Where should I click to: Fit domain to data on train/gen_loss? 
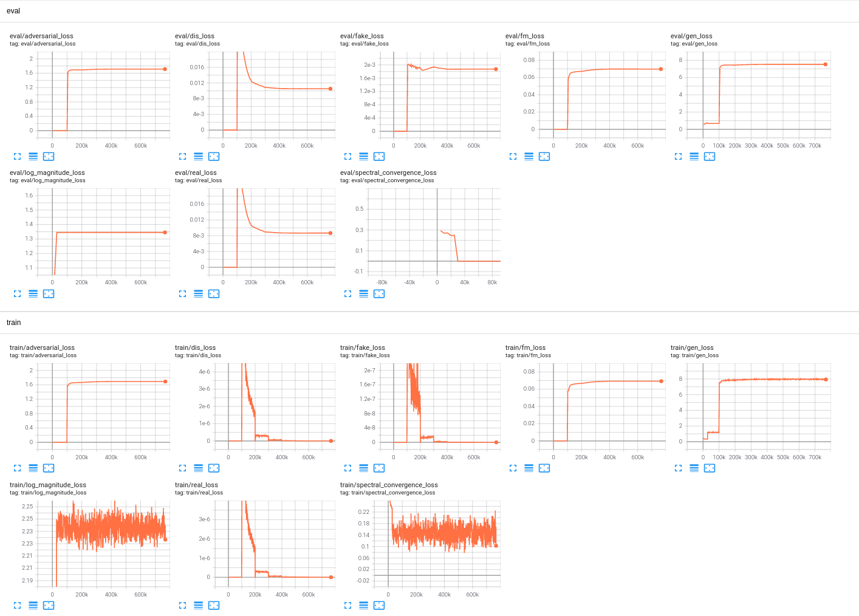point(710,468)
